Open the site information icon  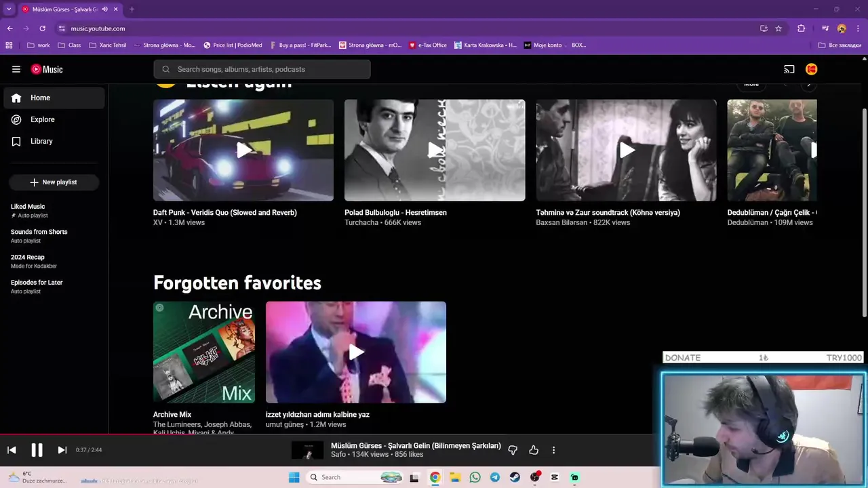(x=62, y=28)
